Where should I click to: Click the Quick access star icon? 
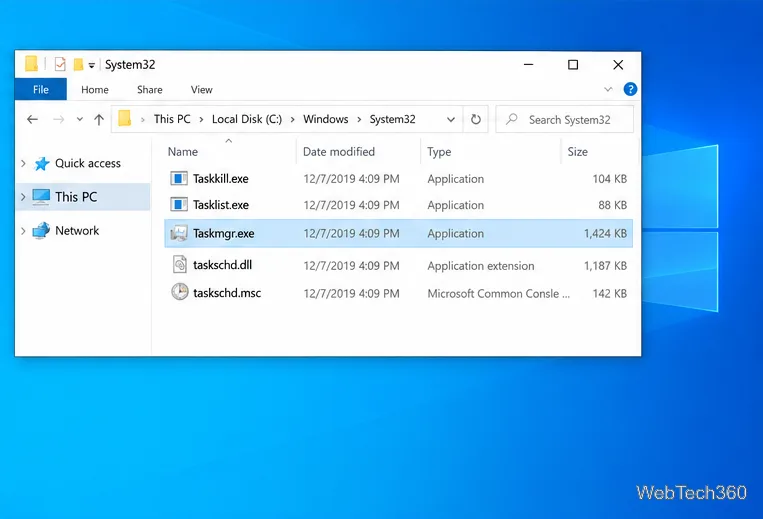click(42, 163)
